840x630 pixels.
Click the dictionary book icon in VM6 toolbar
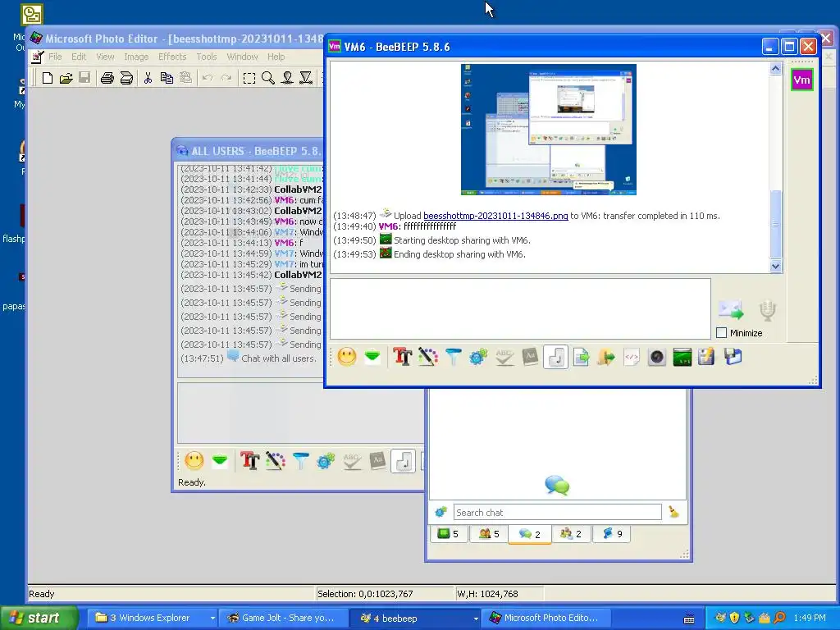click(x=530, y=357)
